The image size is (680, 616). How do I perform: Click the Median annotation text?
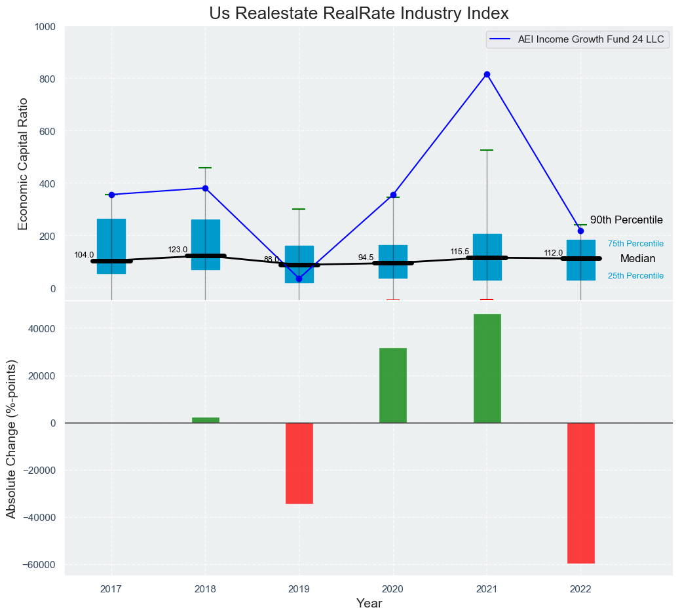(637, 259)
